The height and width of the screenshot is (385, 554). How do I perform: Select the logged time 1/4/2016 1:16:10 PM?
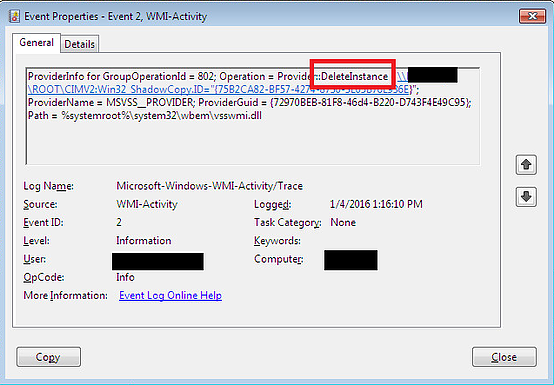[376, 204]
